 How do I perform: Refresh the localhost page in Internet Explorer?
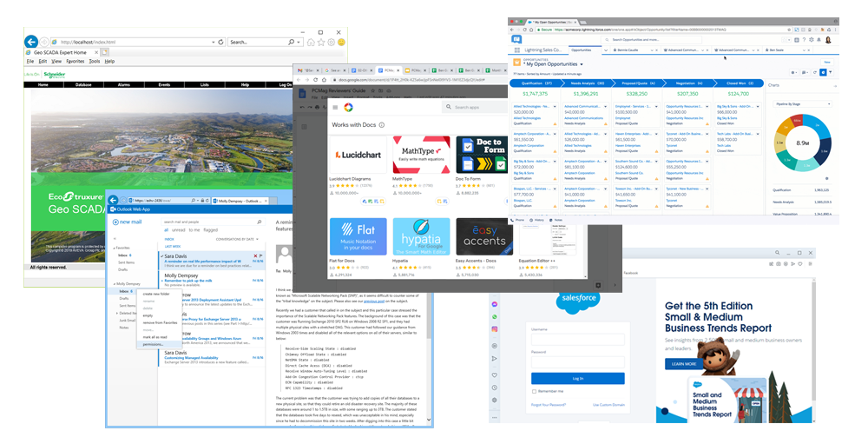tap(220, 42)
